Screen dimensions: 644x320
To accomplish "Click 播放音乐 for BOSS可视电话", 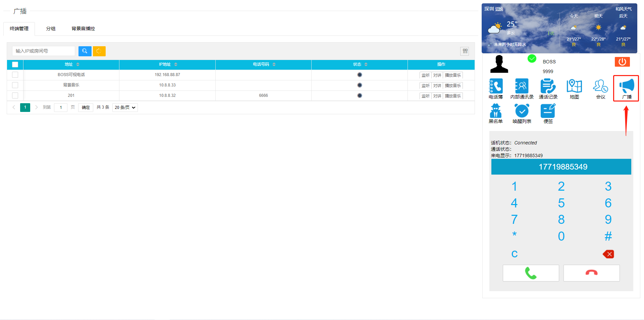I will tap(452, 75).
